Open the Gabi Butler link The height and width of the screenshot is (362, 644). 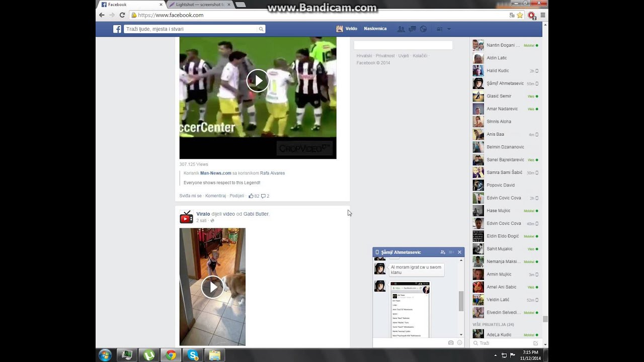click(x=256, y=214)
